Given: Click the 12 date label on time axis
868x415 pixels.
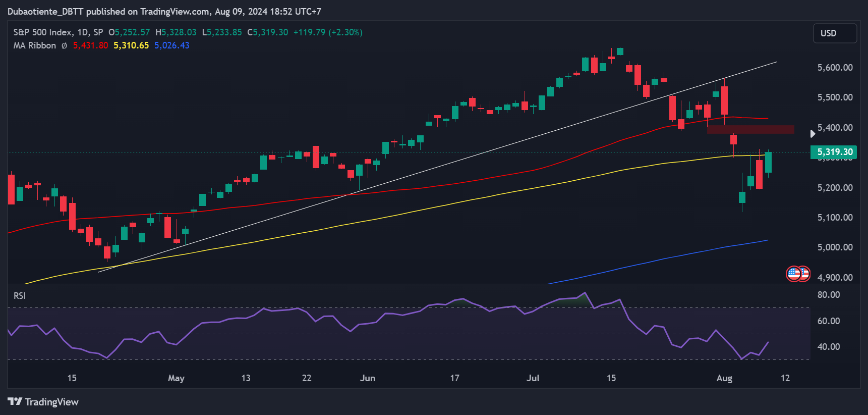Looking at the screenshot, I should (785, 378).
